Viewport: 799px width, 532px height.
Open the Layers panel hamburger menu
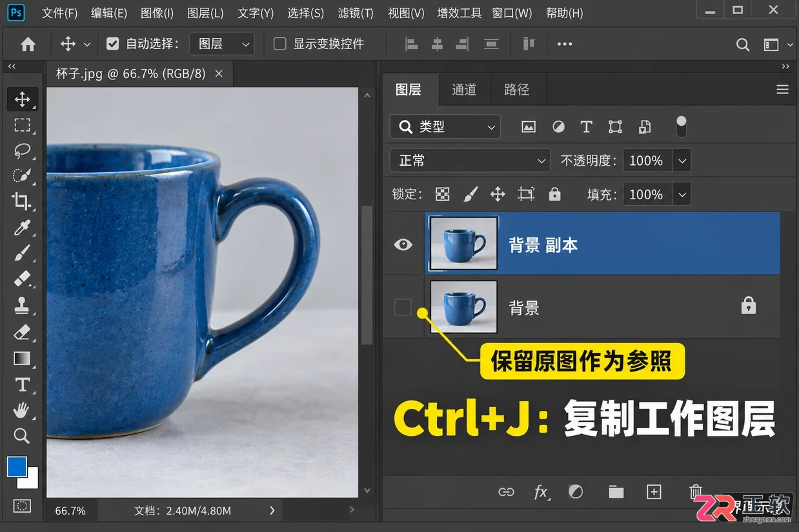[x=782, y=90]
